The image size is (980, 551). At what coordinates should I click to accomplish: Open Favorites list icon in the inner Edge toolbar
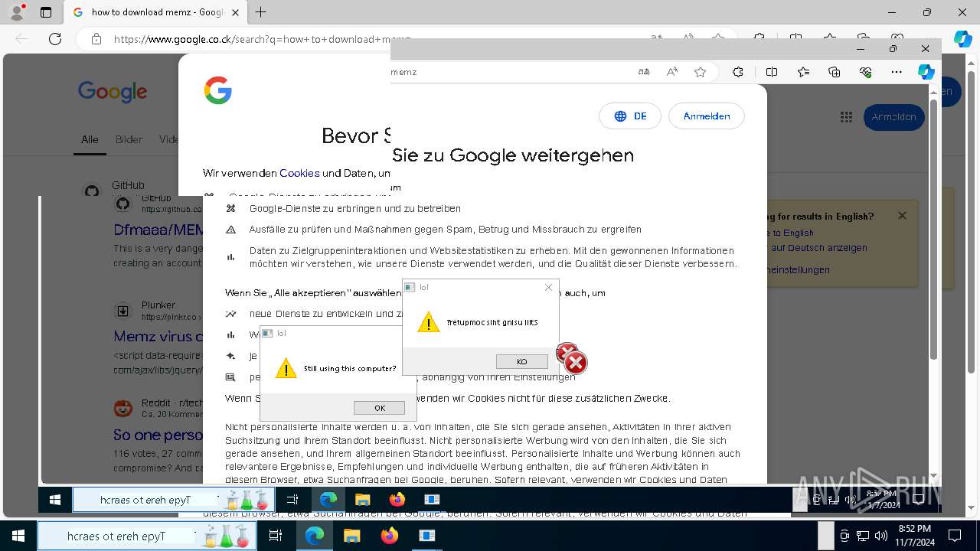tap(803, 72)
